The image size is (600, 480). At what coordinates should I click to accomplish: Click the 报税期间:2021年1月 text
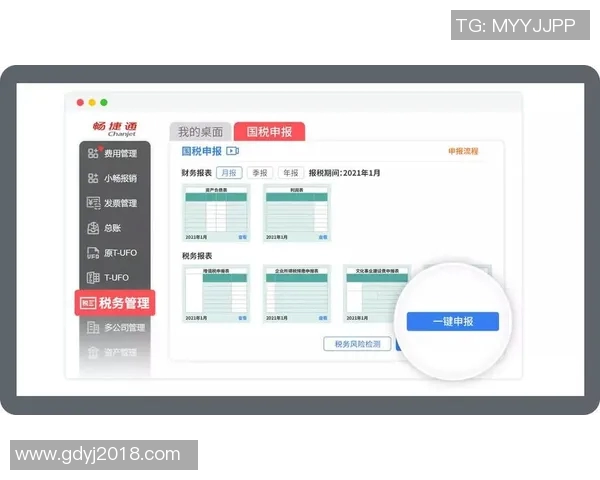click(x=344, y=173)
